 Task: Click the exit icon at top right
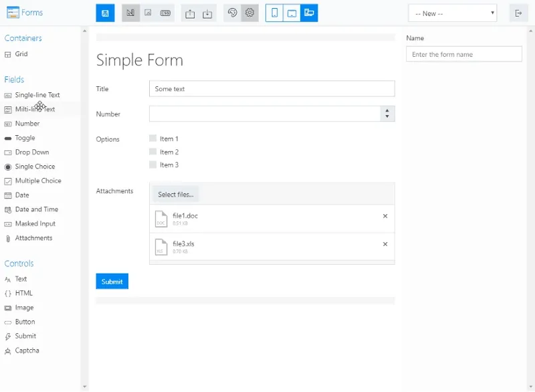click(x=518, y=13)
